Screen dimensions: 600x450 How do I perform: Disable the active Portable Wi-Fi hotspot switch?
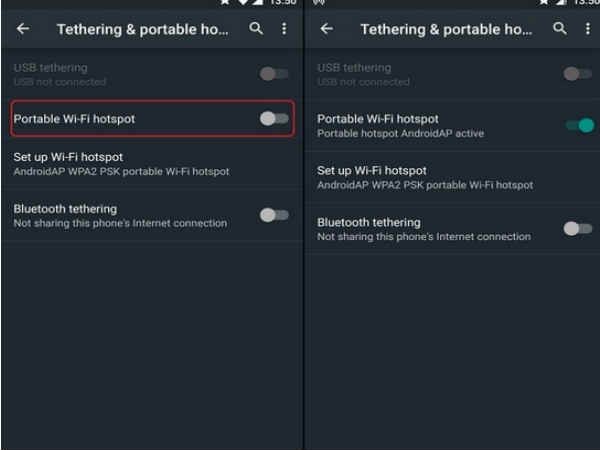[x=580, y=125]
